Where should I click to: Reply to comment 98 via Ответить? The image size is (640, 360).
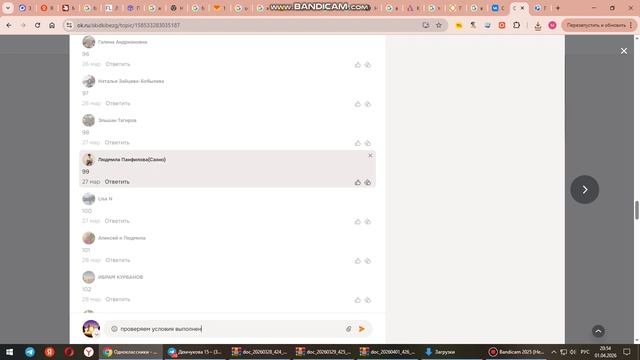point(117,142)
